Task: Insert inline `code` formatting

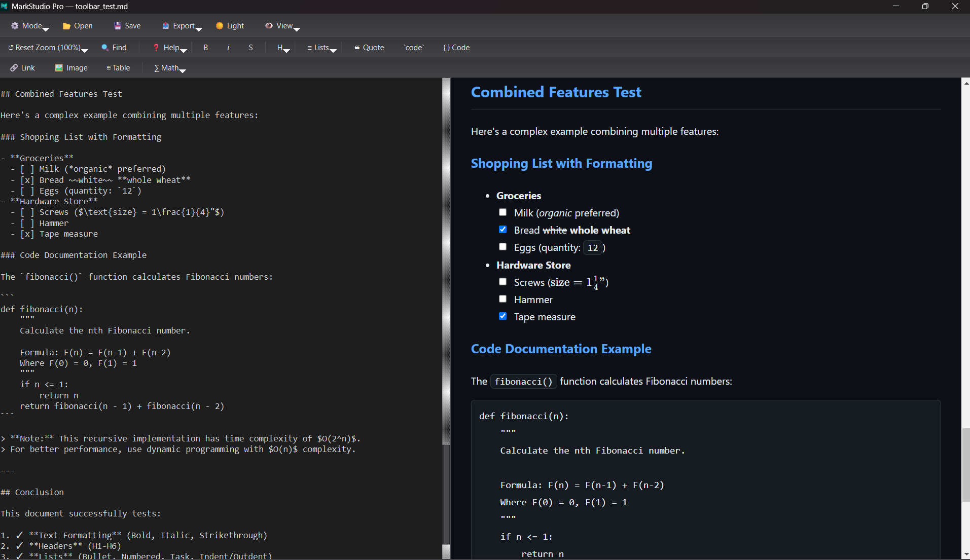Action: pos(413,48)
